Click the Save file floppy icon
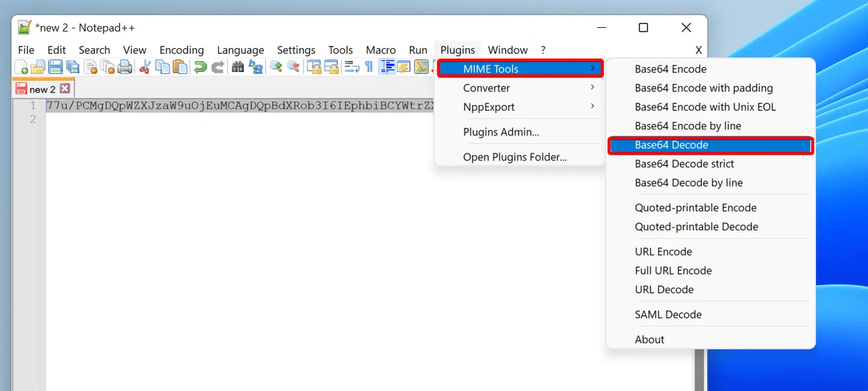This screenshot has height=391, width=868. pos(56,67)
